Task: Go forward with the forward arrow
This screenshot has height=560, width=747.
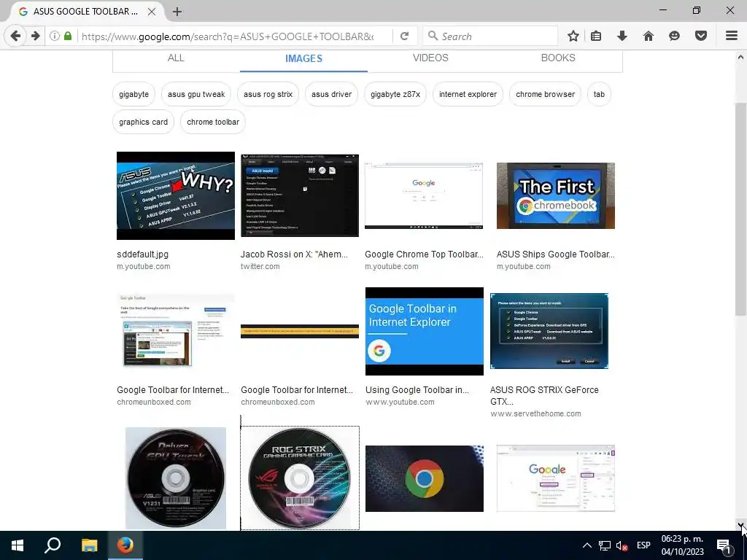Action: (x=35, y=36)
